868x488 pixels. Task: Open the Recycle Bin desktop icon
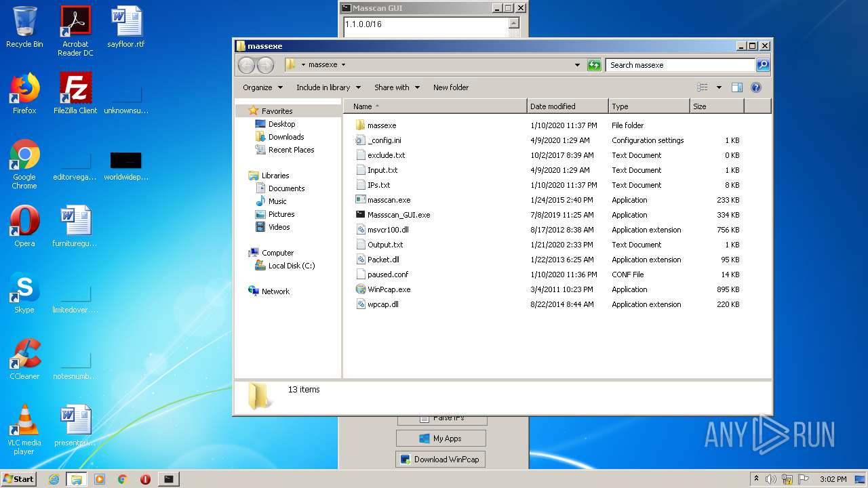click(24, 27)
